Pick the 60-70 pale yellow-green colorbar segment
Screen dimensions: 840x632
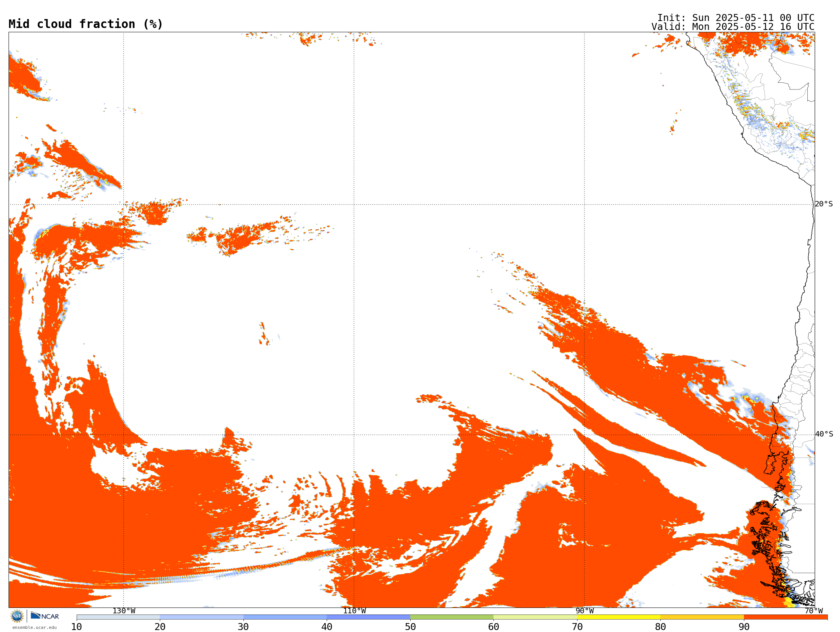(x=535, y=617)
